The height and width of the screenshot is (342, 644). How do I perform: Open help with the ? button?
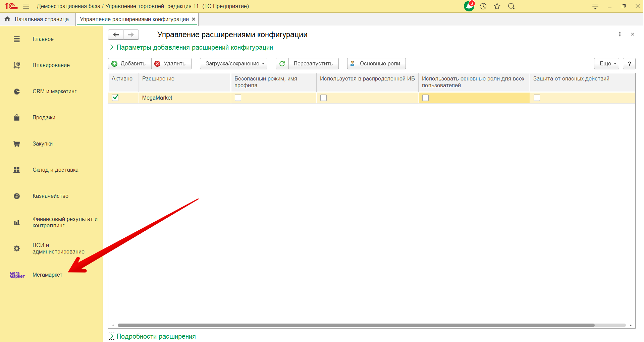(629, 64)
